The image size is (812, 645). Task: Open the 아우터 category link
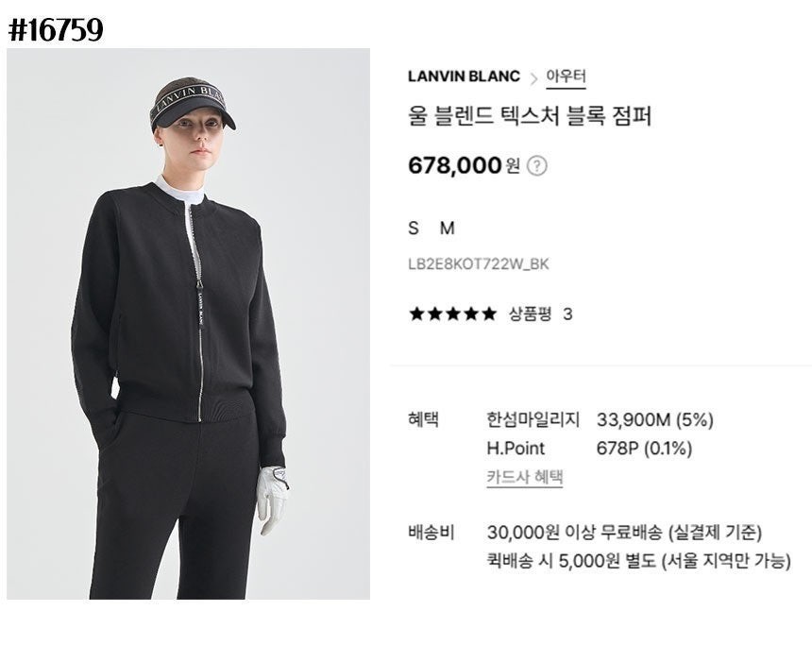566,77
